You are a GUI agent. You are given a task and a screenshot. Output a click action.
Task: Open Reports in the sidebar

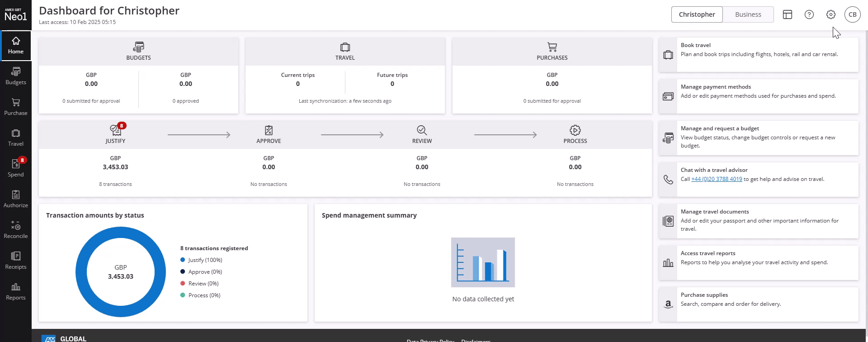[x=16, y=291]
